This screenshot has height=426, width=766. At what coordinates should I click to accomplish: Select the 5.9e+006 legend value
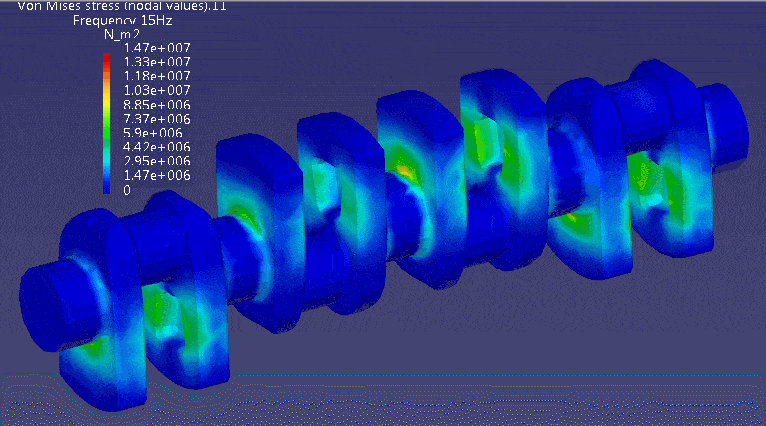(x=152, y=133)
